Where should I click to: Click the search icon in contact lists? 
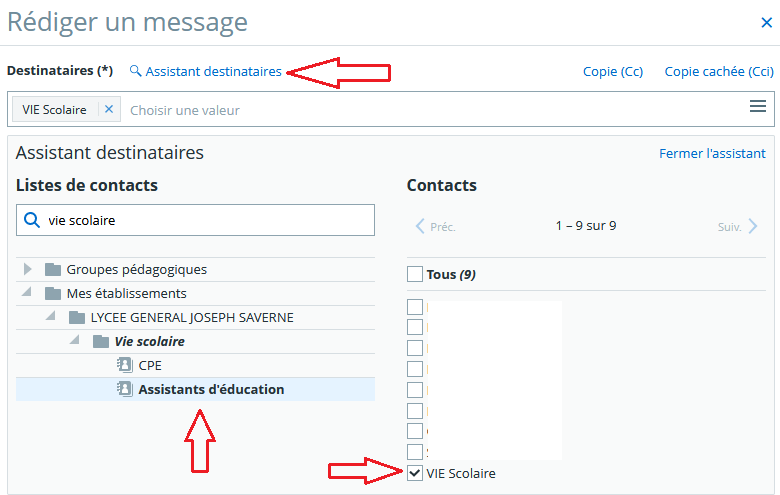(x=32, y=220)
